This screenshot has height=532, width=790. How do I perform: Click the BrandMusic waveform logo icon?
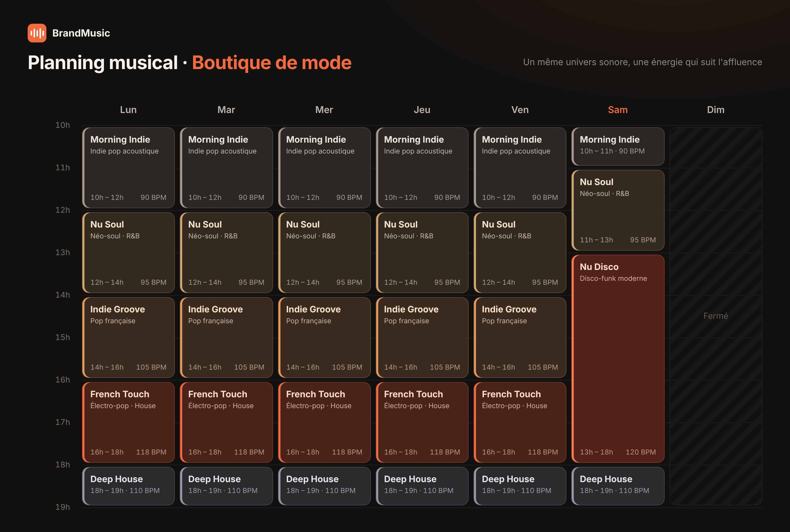click(x=37, y=33)
